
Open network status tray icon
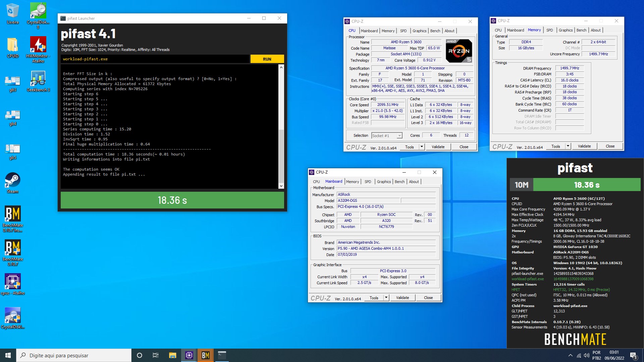(579, 355)
